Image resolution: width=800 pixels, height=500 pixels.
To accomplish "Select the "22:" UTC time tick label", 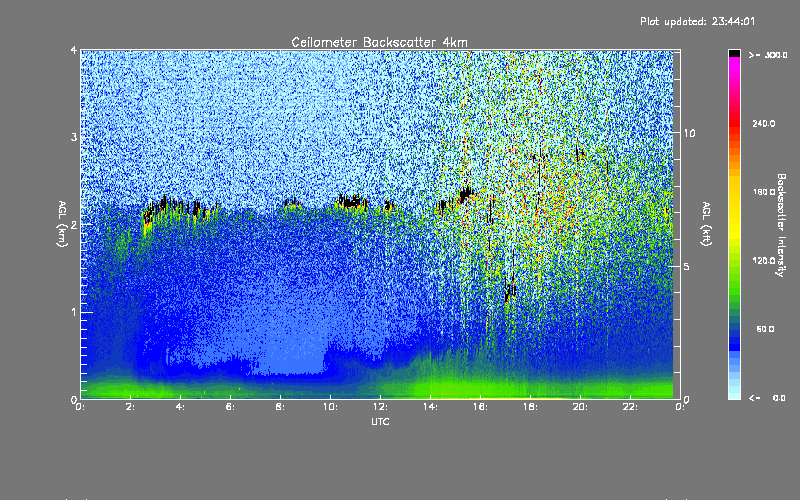I will [x=630, y=407].
